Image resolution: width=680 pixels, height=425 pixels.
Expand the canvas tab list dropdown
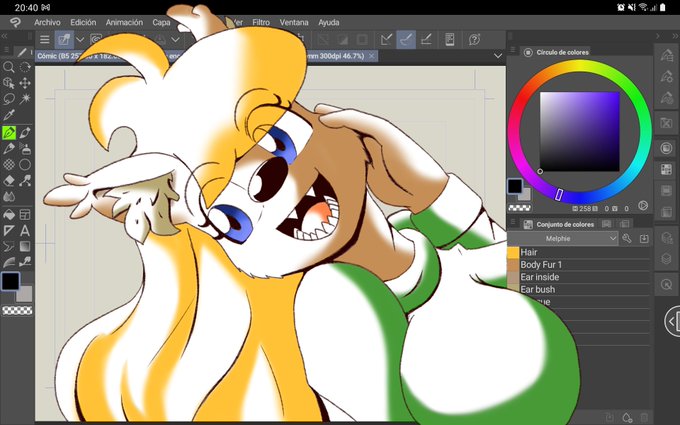click(x=497, y=56)
